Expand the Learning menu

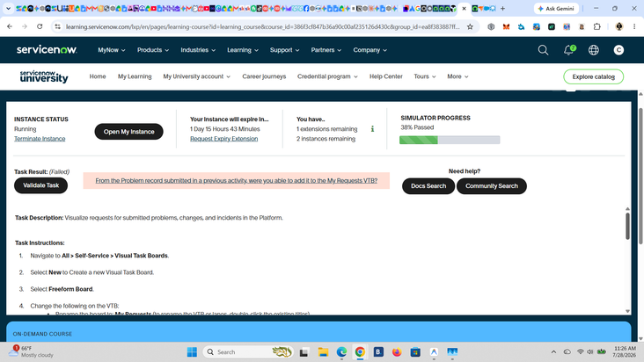click(x=243, y=50)
